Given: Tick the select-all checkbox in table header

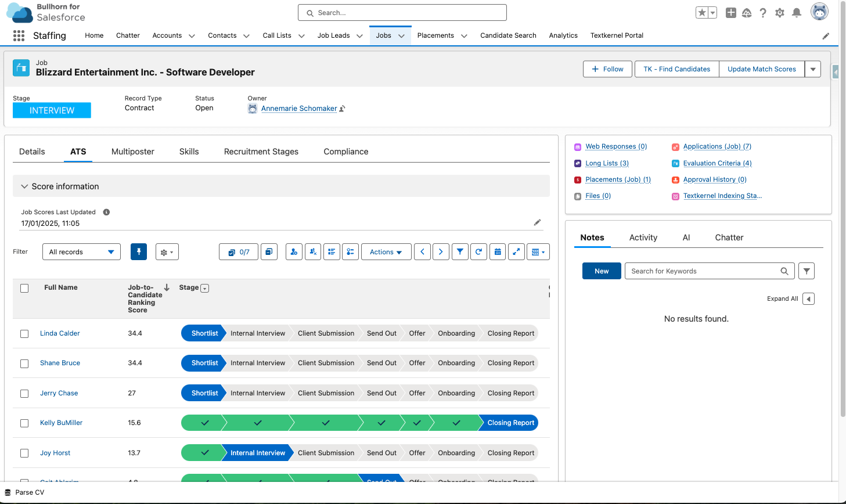Looking at the screenshot, I should (x=24, y=288).
